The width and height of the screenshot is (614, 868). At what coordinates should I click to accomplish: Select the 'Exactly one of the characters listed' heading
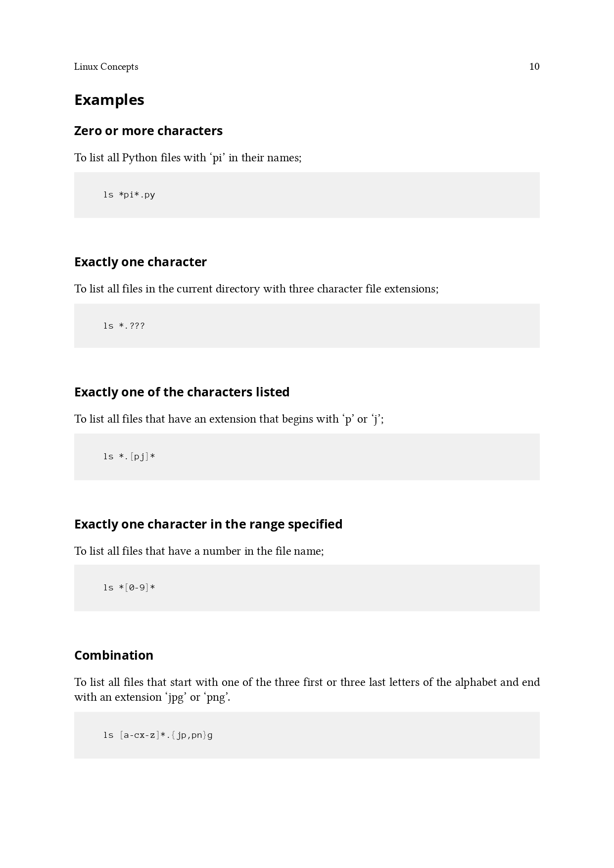(x=182, y=392)
